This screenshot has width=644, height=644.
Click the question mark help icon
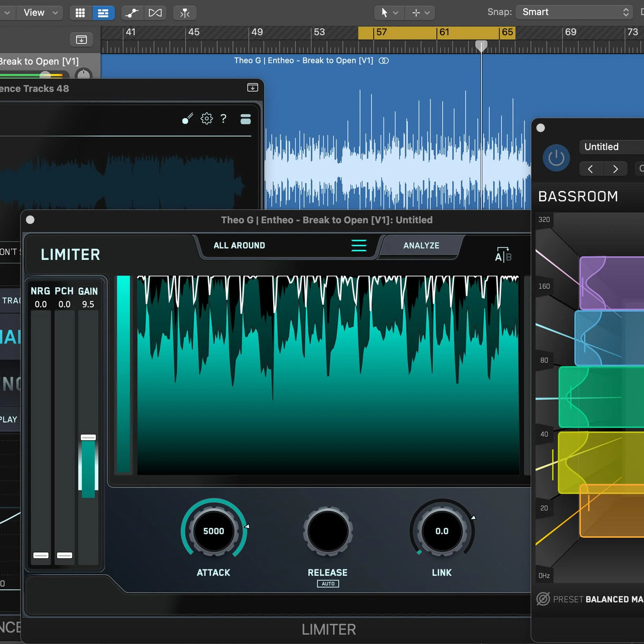(x=223, y=119)
